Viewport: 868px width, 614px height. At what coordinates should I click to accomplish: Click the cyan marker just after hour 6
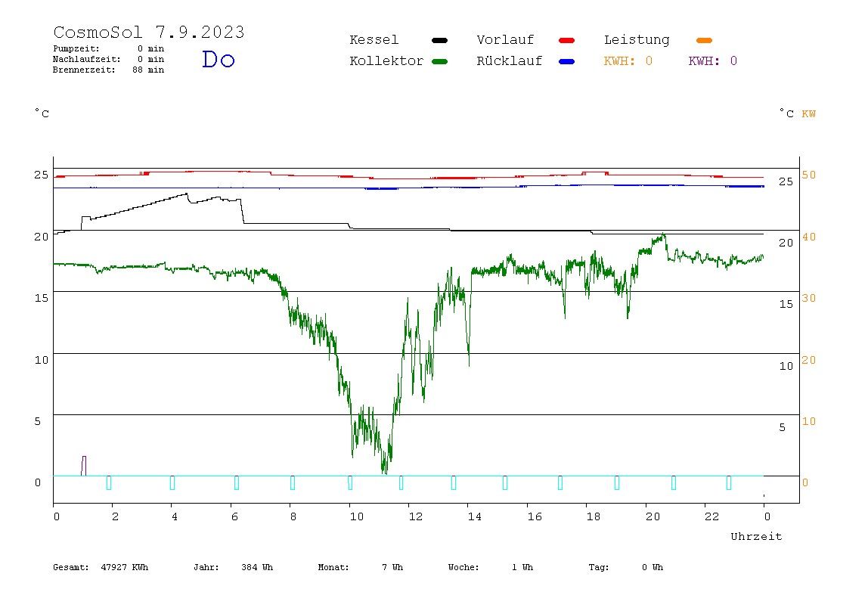(237, 482)
